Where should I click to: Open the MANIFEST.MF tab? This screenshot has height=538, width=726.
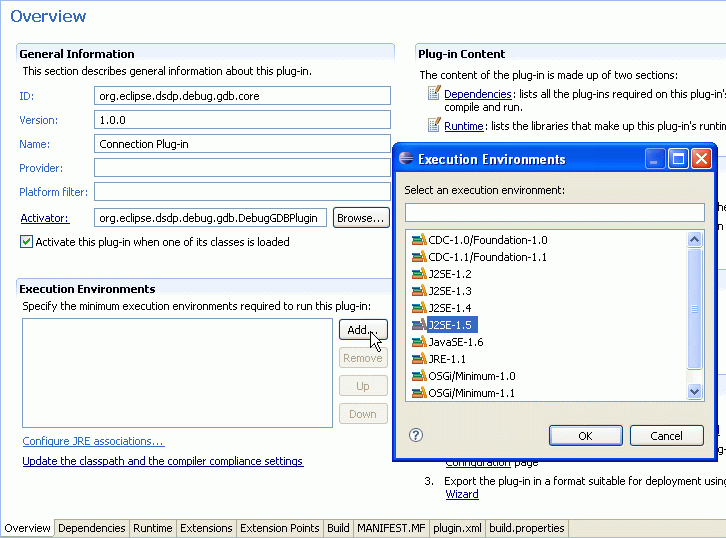pos(391,528)
